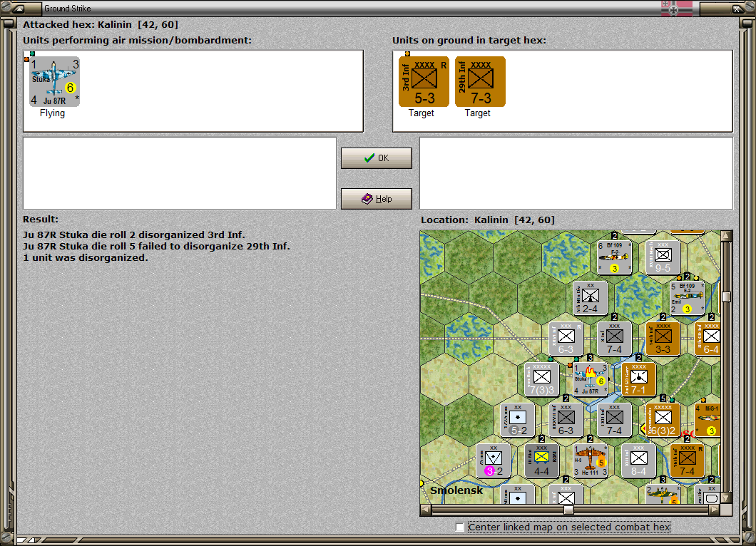Click the 'Units performing air mission/bombardment:' heading
Viewport: 756px width, 546px height.
coord(138,41)
